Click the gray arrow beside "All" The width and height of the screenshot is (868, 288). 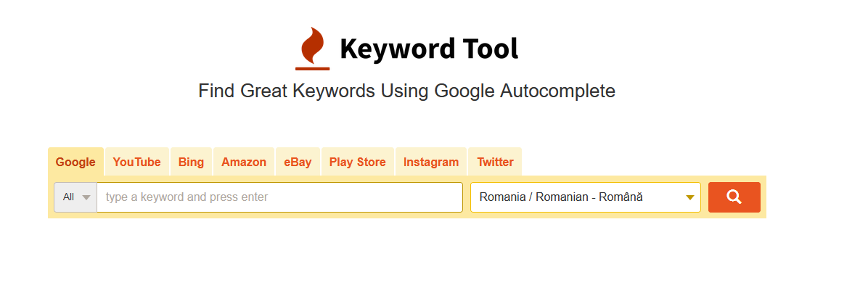point(86,197)
